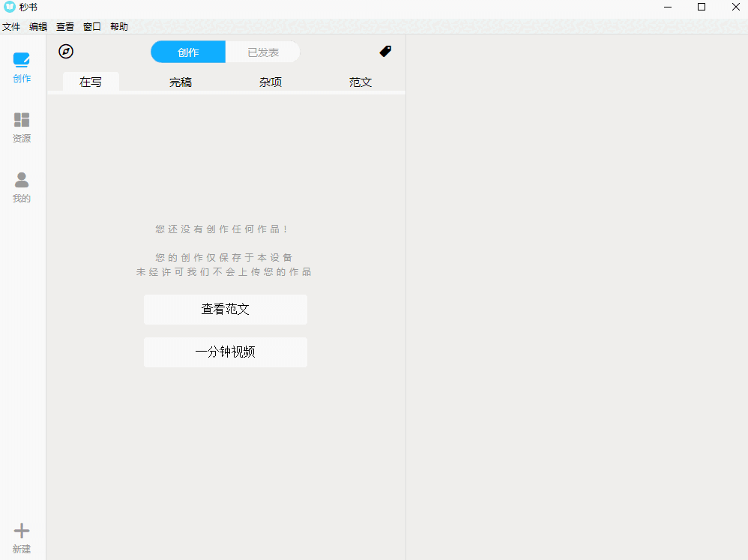This screenshot has height=560, width=748.
Task: Select the 完稿 tab
Action: coord(181,82)
